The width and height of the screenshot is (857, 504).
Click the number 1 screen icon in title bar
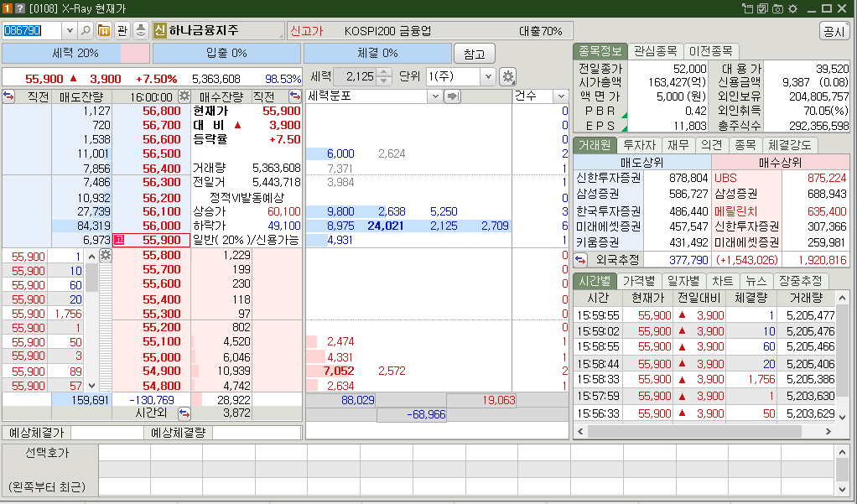coord(7,8)
